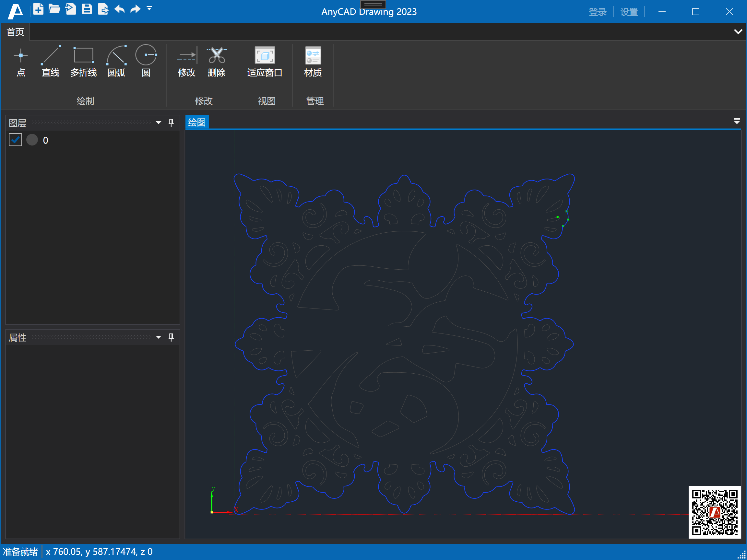Activate the 多折线 polyline tool

point(83,62)
